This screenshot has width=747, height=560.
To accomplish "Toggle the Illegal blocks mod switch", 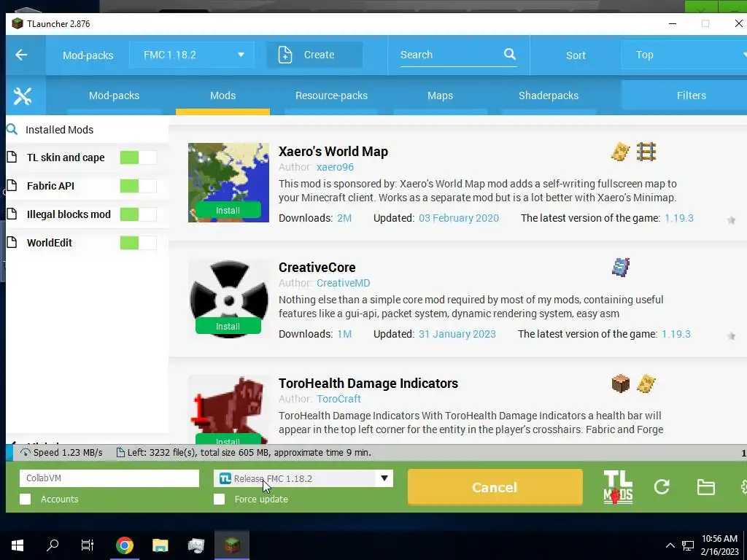I will [138, 214].
